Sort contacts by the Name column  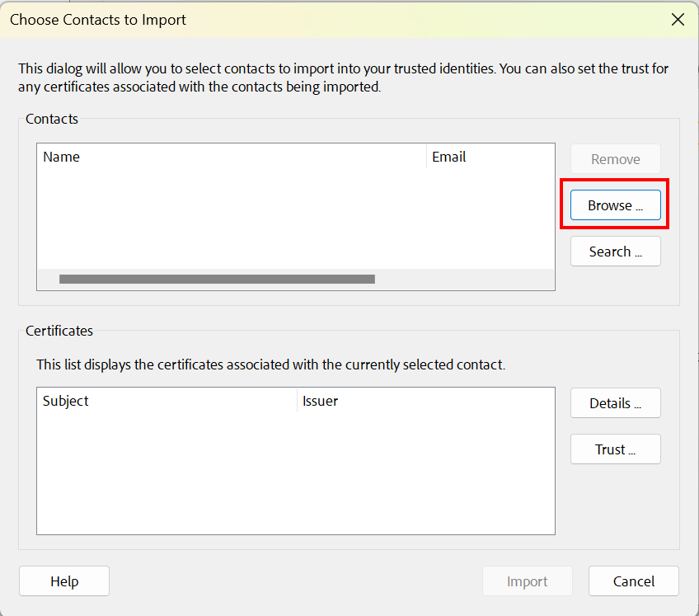[62, 156]
